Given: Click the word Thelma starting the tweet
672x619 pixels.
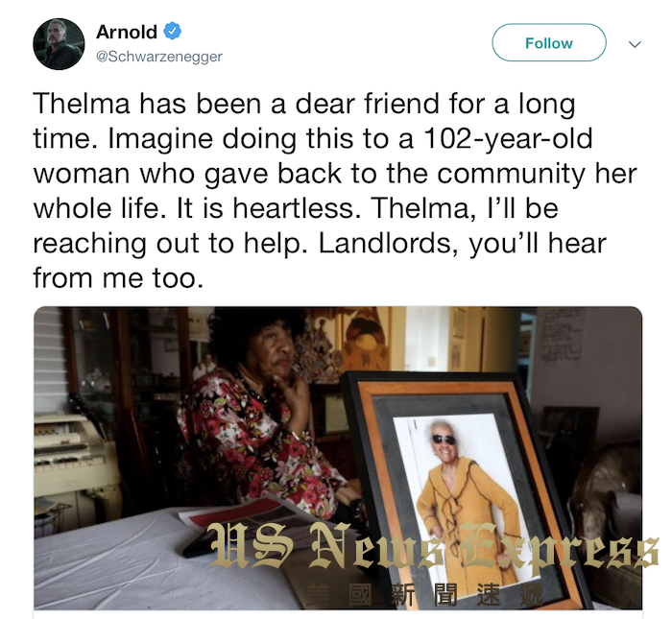Looking at the screenshot, I should click(82, 104).
